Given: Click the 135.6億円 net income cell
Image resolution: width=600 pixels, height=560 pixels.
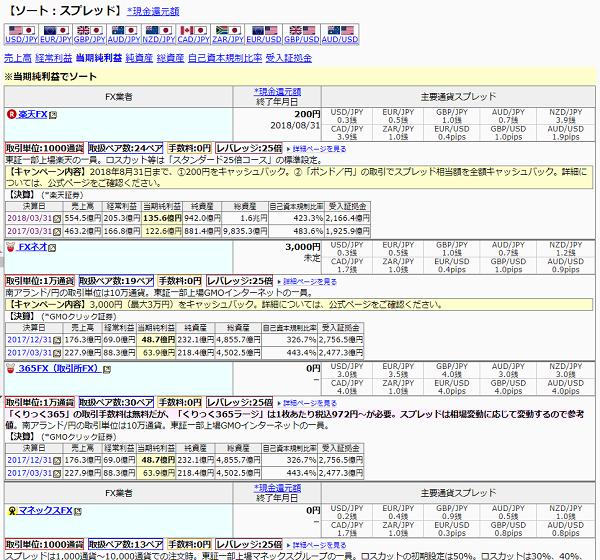Looking at the screenshot, I should point(162,218).
